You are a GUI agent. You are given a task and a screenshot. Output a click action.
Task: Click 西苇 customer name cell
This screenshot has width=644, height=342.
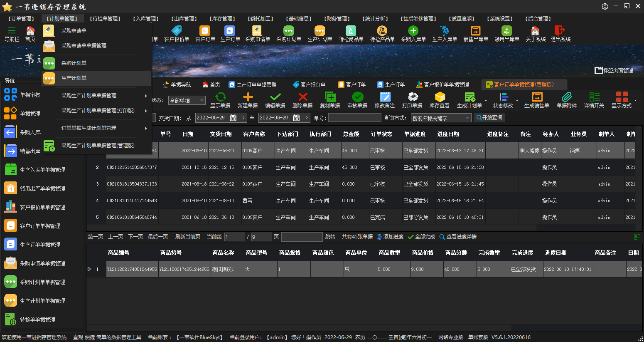[x=258, y=201]
